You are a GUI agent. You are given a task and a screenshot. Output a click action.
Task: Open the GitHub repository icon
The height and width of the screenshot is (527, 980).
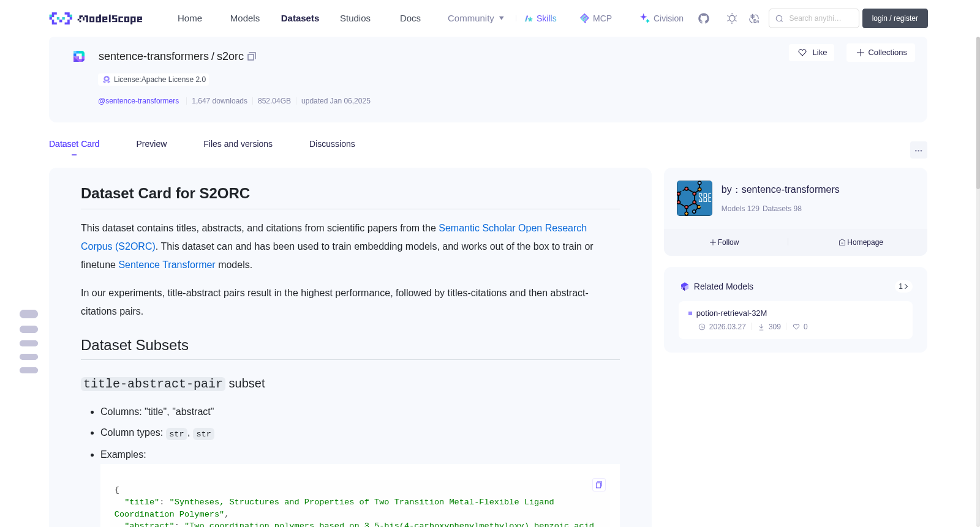[704, 18]
